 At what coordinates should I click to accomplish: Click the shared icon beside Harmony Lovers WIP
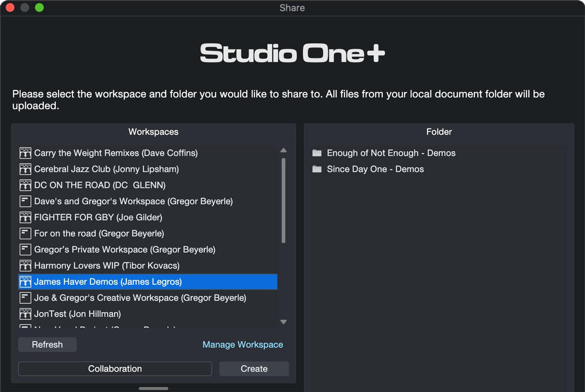pos(25,265)
